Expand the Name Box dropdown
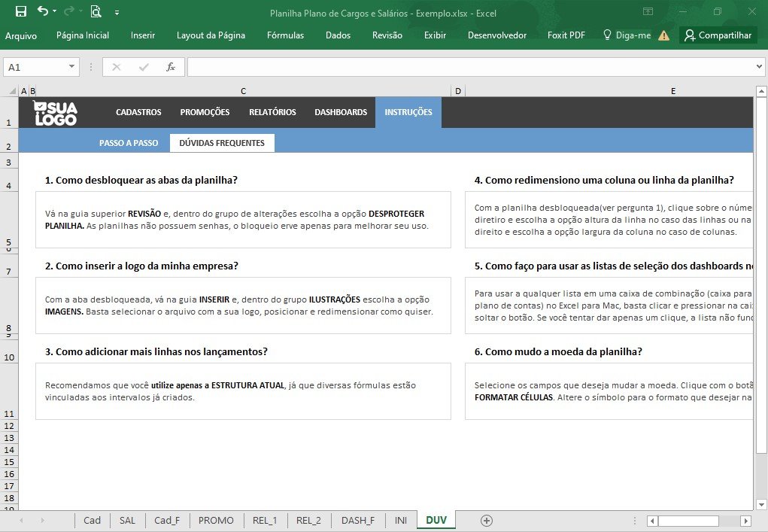Viewport: 768px width, 532px height. click(x=71, y=67)
